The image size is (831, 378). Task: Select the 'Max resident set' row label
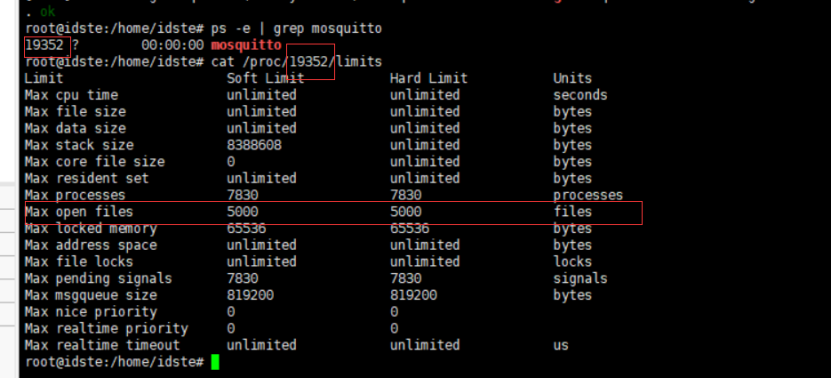87,178
